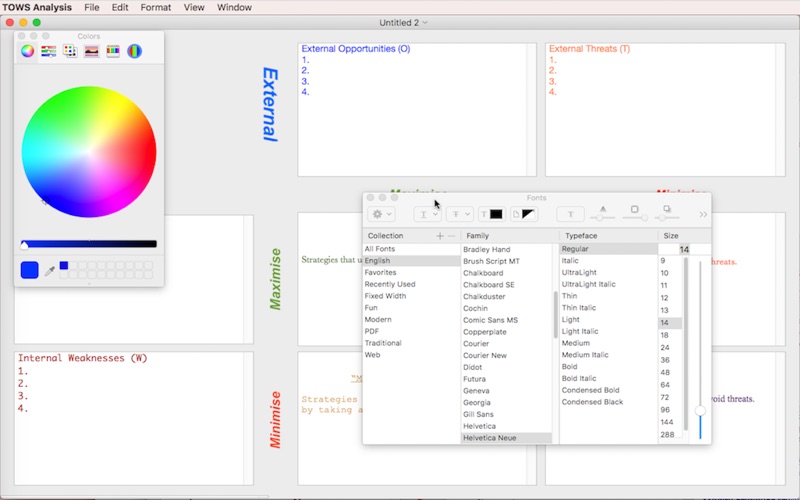Image resolution: width=800 pixels, height=500 pixels.
Task: Open the underline style dropdown
Action: 428,214
